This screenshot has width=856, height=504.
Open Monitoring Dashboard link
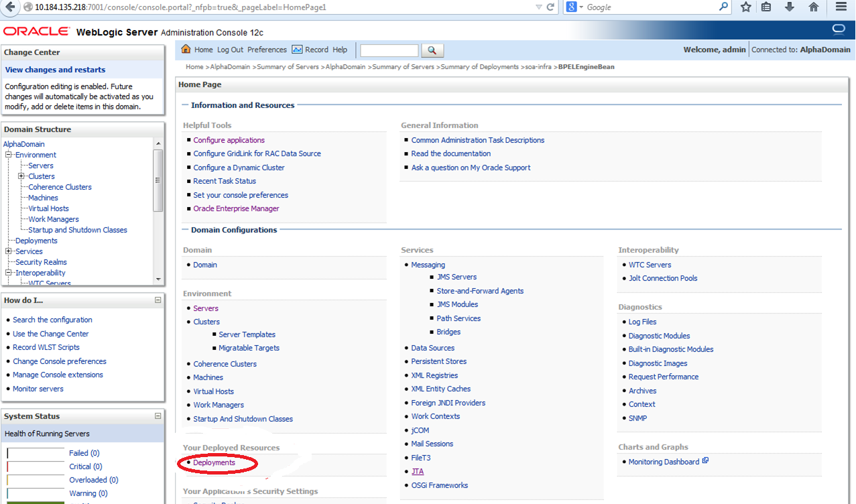click(x=664, y=462)
